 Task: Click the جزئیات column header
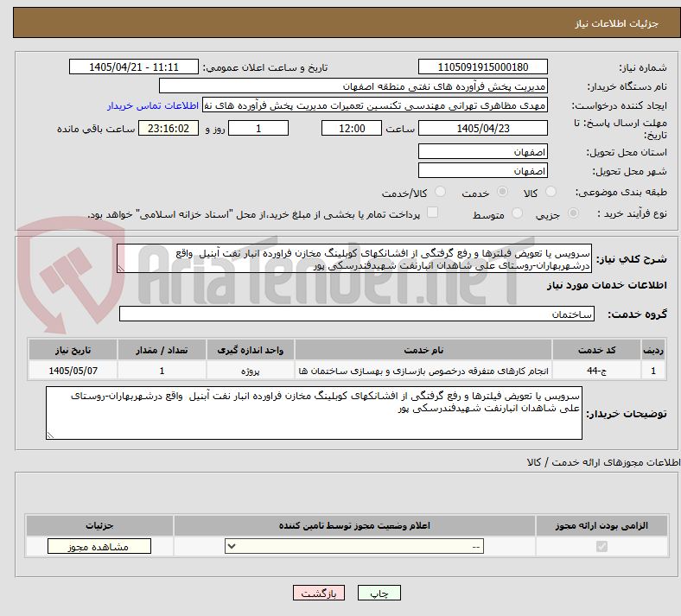(x=99, y=525)
